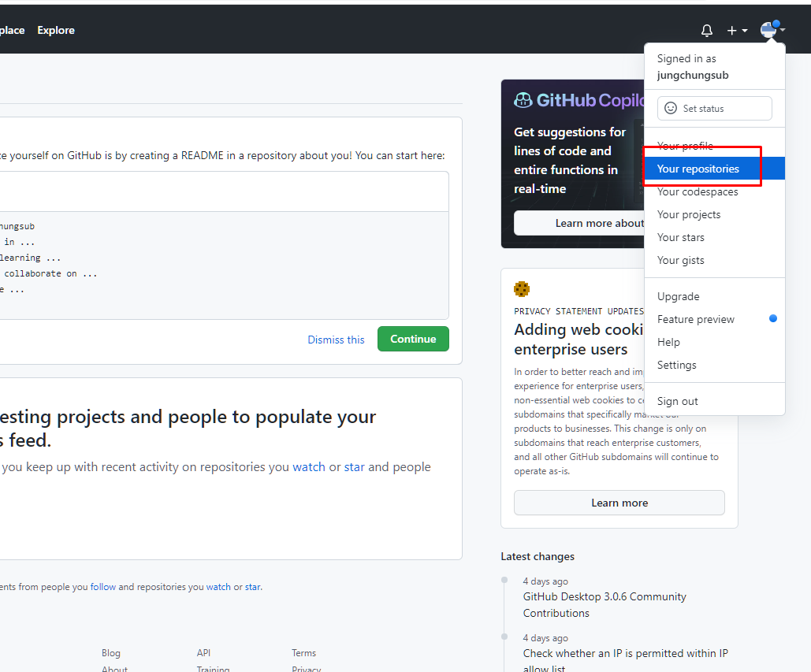Viewport: 811px width, 672px height.
Task: Click the smiley icon in Set status
Action: (670, 108)
